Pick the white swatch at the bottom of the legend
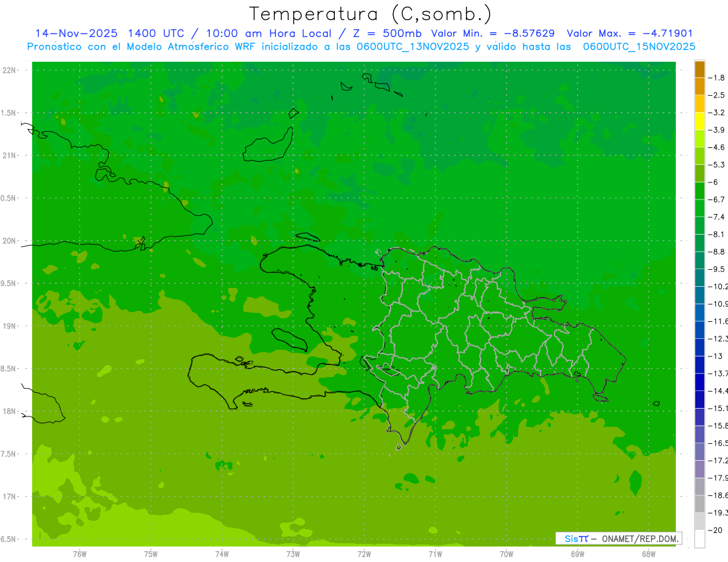 click(700, 539)
